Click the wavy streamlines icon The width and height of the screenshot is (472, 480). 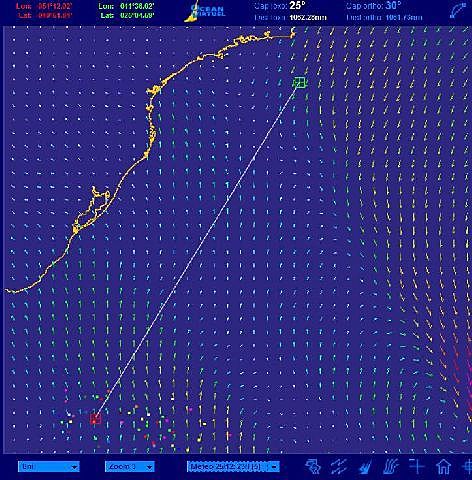(391, 466)
